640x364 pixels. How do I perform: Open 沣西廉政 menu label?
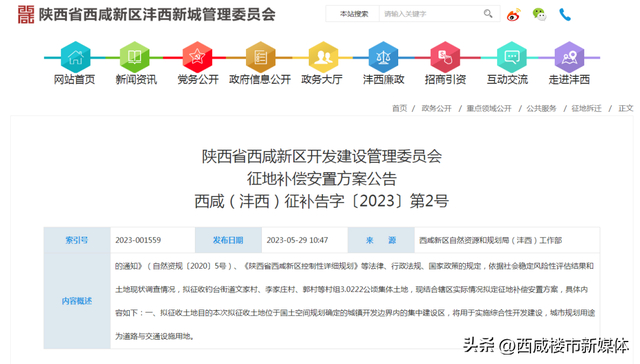384,80
